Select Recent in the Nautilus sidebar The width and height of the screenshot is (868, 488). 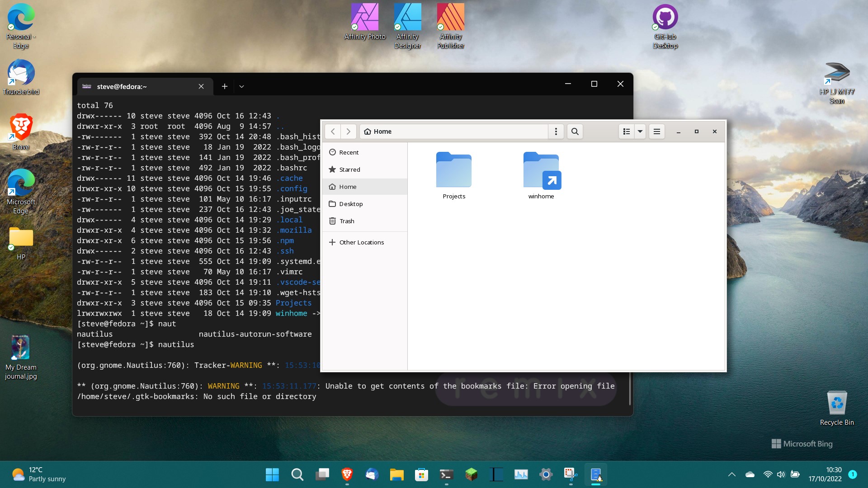coord(349,152)
